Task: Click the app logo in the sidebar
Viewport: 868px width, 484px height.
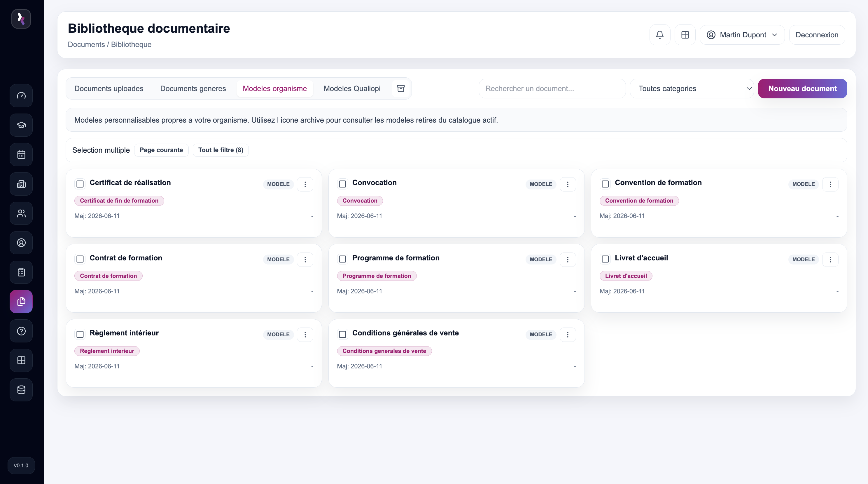Action: [21, 19]
